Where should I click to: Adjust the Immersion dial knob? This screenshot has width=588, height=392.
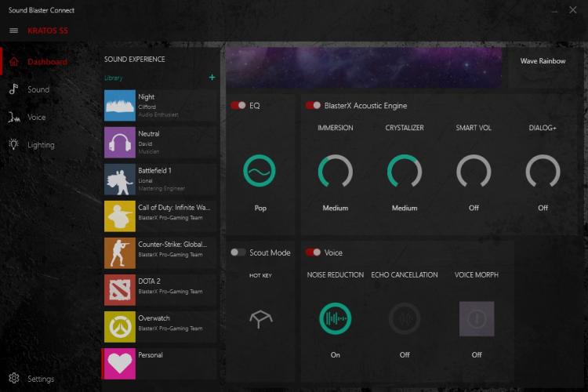coord(336,171)
